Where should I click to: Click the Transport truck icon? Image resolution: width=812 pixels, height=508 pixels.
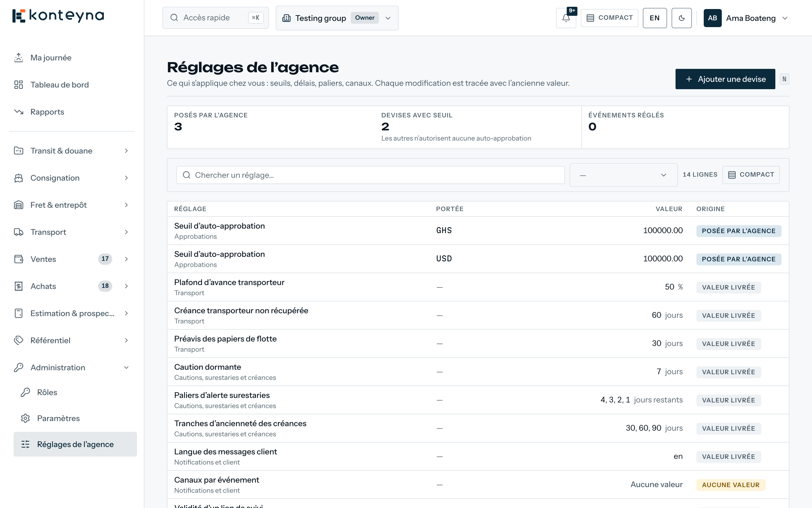[x=18, y=232]
